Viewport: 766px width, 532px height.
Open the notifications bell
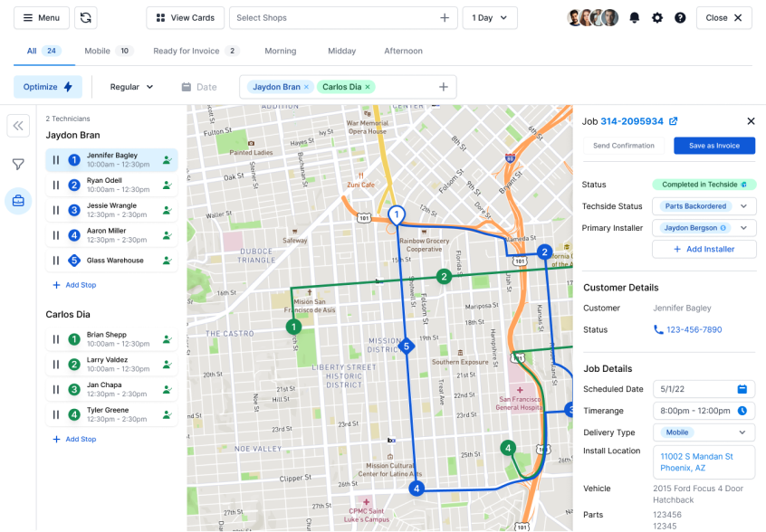point(635,18)
